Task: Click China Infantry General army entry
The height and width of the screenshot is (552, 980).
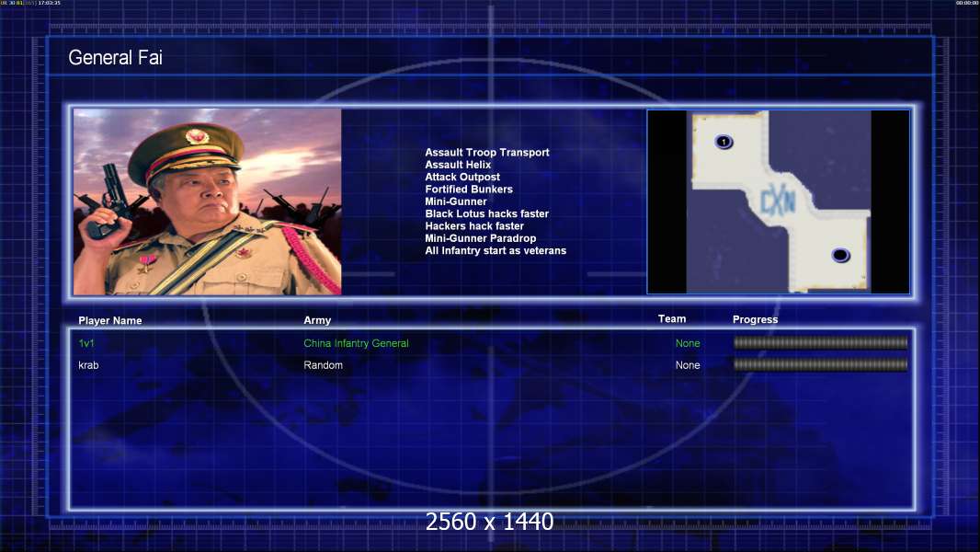Action: tap(356, 343)
